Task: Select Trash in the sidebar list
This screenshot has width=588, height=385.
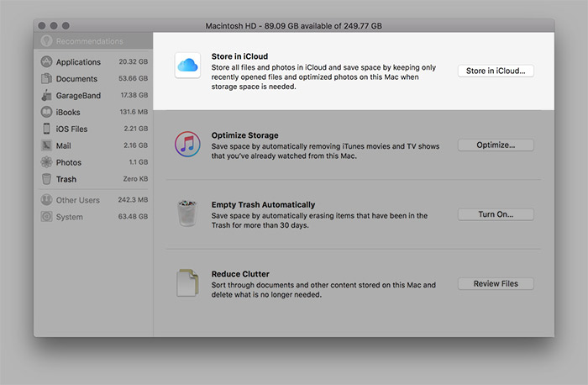Action: tap(94, 179)
